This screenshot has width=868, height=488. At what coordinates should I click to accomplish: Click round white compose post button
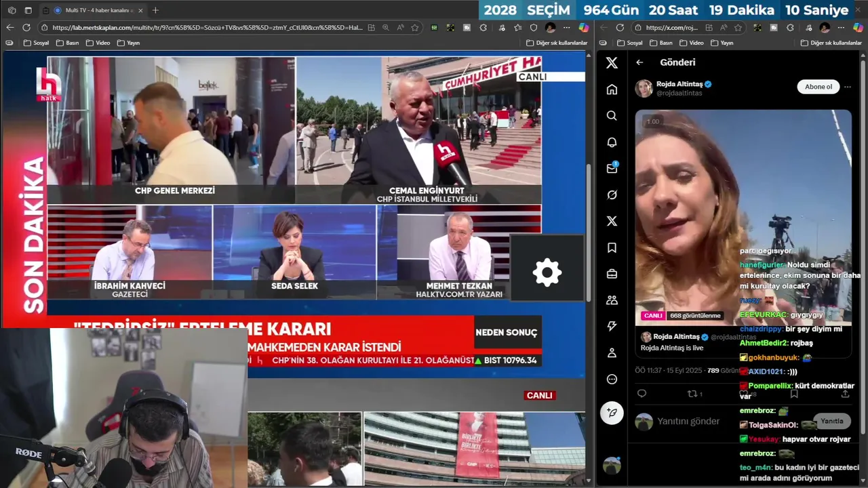coord(612,413)
